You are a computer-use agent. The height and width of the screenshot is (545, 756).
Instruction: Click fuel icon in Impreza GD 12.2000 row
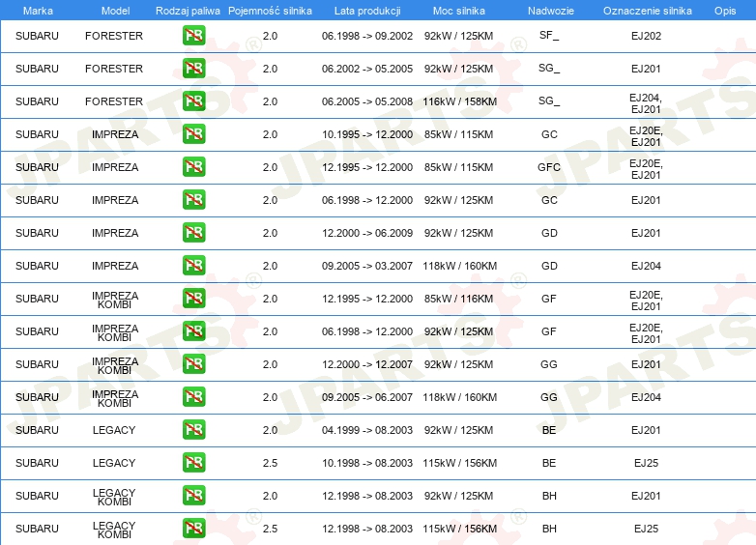193,232
